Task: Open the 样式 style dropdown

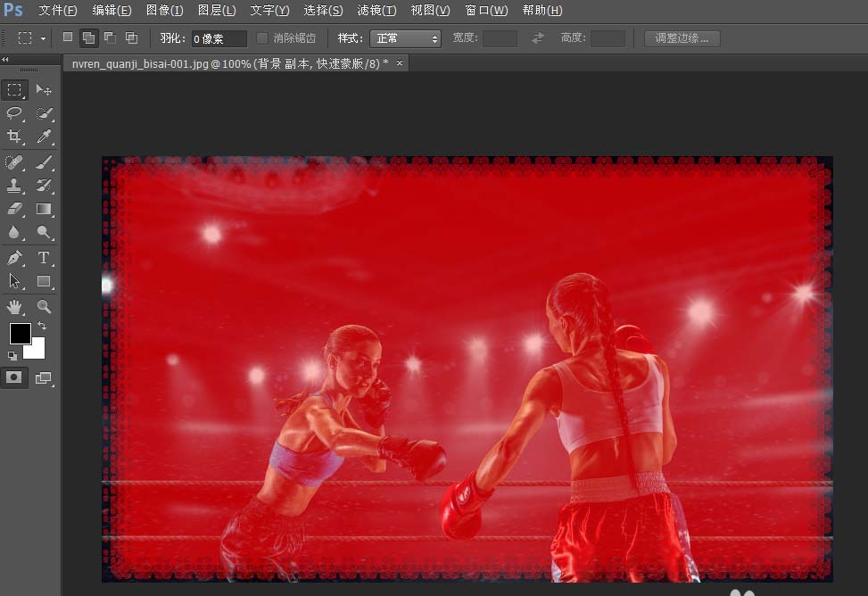Action: [x=406, y=37]
